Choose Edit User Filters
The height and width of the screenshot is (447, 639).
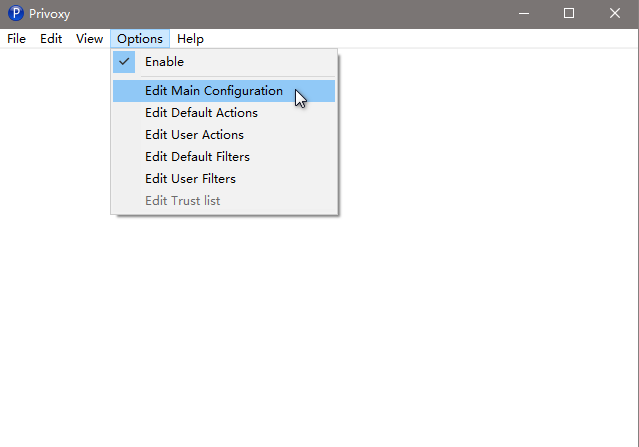tap(224, 179)
